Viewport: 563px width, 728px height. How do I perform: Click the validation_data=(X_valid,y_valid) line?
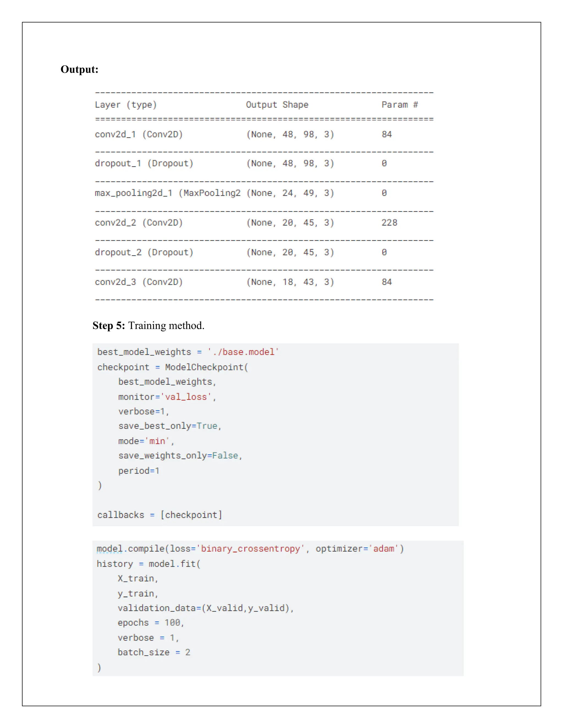(x=205, y=608)
